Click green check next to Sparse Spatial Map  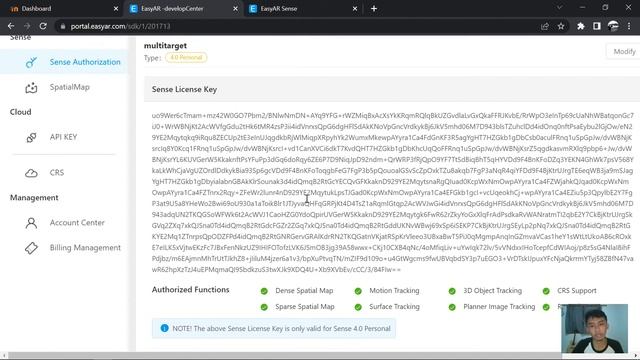pyautogui.click(x=264, y=307)
